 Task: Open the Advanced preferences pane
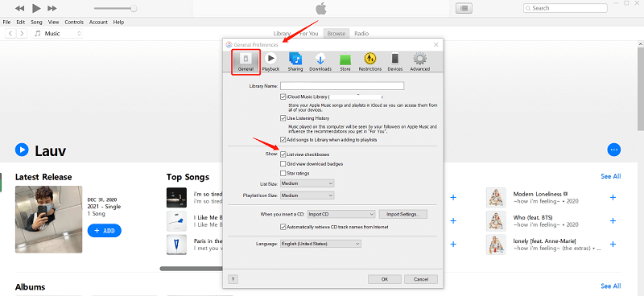419,62
